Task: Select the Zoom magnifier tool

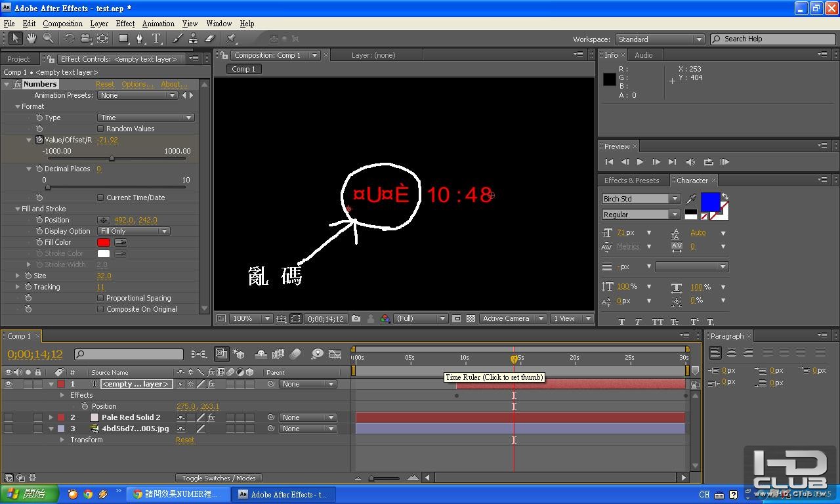Action: click(48, 39)
